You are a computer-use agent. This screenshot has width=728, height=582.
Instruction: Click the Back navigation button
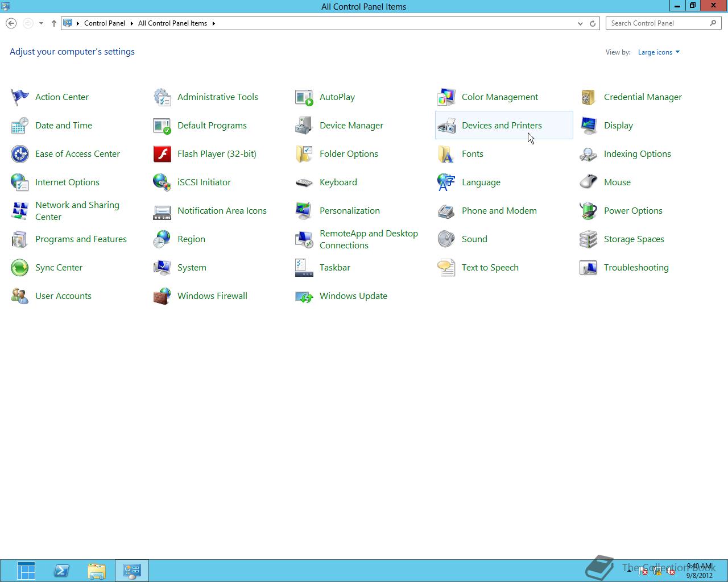11,23
